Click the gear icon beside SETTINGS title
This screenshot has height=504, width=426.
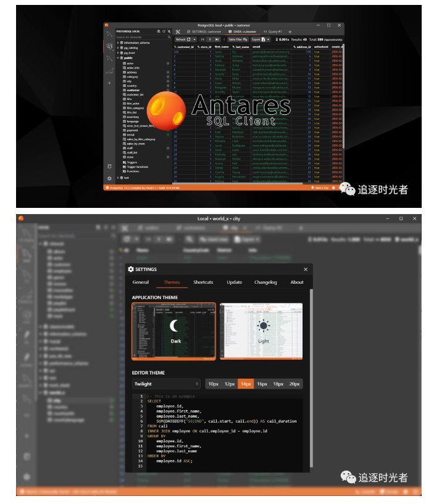click(x=131, y=270)
